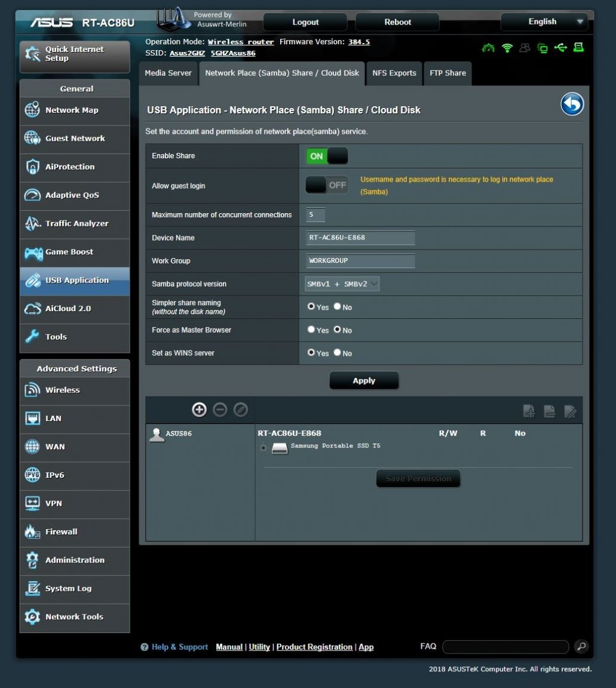Open Wireless advanced settings

[x=75, y=390]
